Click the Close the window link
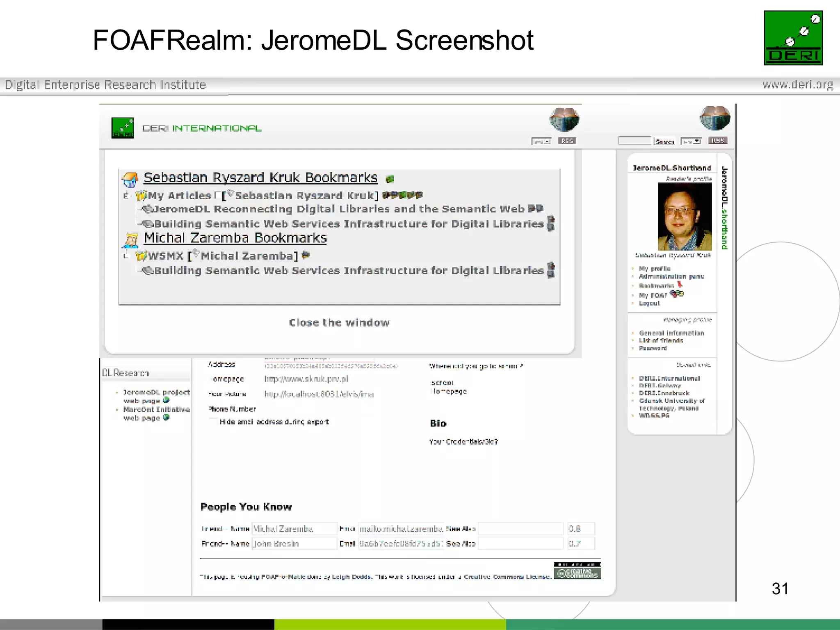 point(339,323)
